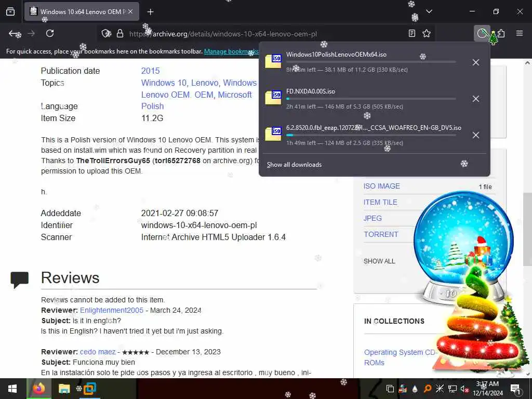The width and height of the screenshot is (532, 399).
Task: Click the orange magnifier tray icon
Action: [x=428, y=389]
